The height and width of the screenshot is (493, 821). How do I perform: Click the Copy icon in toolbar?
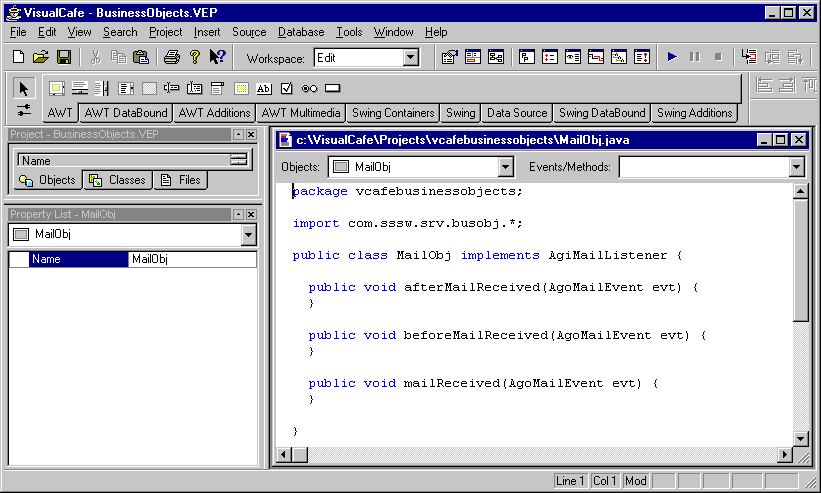(x=118, y=57)
